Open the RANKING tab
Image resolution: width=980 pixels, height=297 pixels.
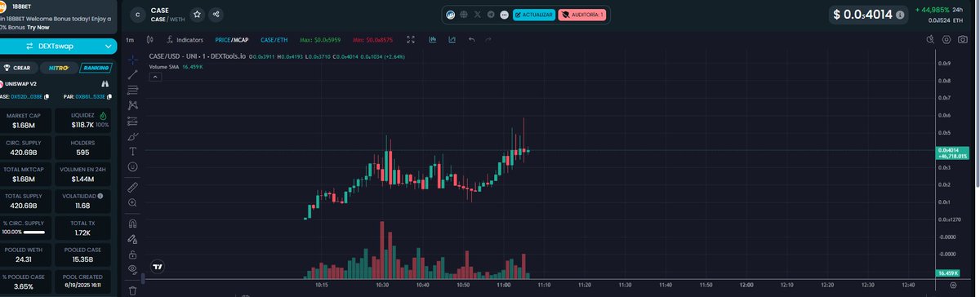(95, 68)
